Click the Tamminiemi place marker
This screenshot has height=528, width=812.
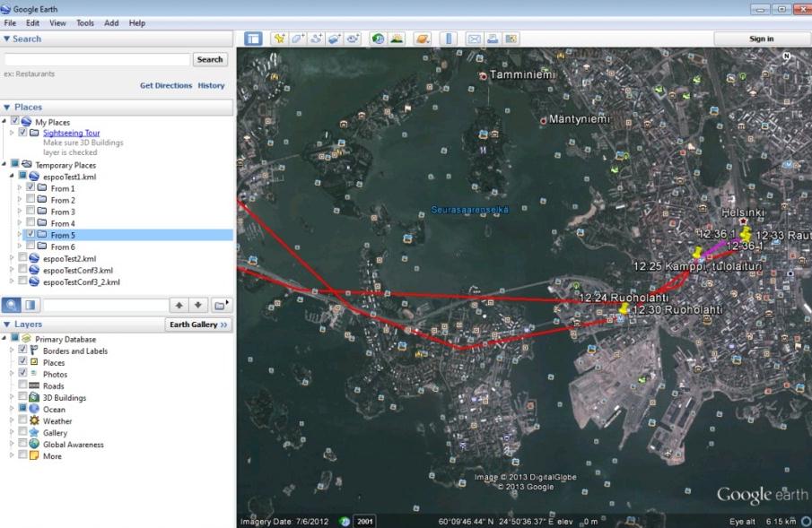pyautogui.click(x=483, y=76)
